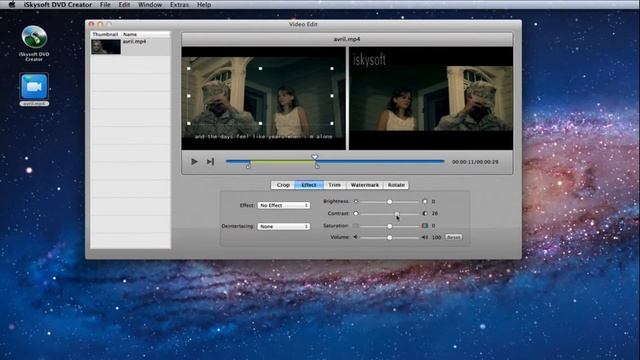Click the Reset button

point(453,237)
